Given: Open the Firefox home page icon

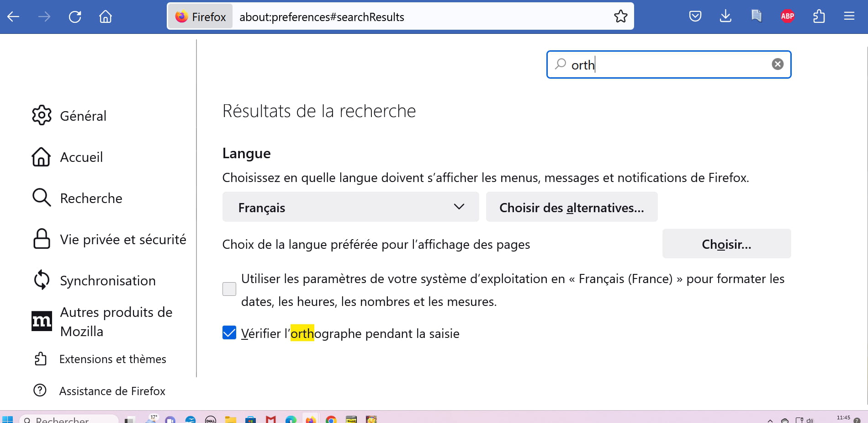Looking at the screenshot, I should pyautogui.click(x=106, y=17).
